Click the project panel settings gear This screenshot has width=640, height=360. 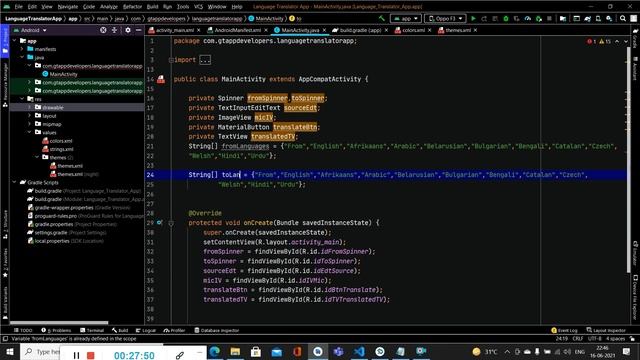pos(128,30)
